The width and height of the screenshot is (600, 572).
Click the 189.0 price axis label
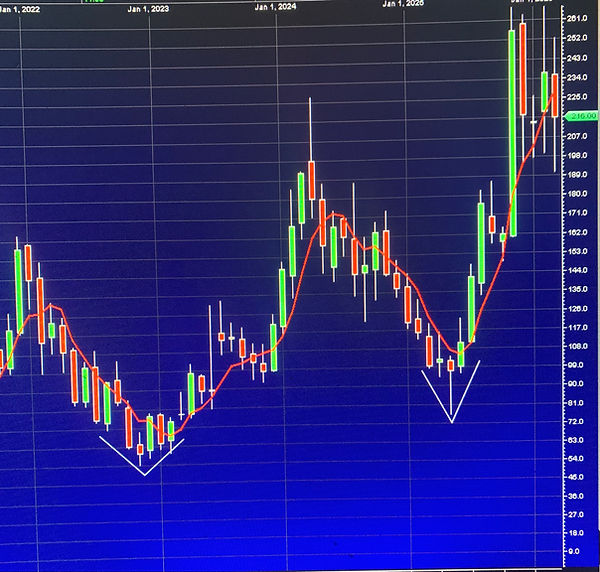tap(579, 174)
